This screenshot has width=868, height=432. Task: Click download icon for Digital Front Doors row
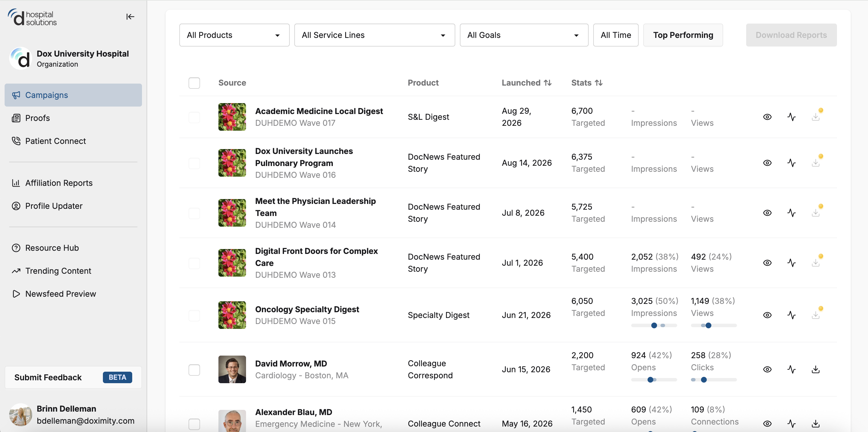tap(815, 263)
